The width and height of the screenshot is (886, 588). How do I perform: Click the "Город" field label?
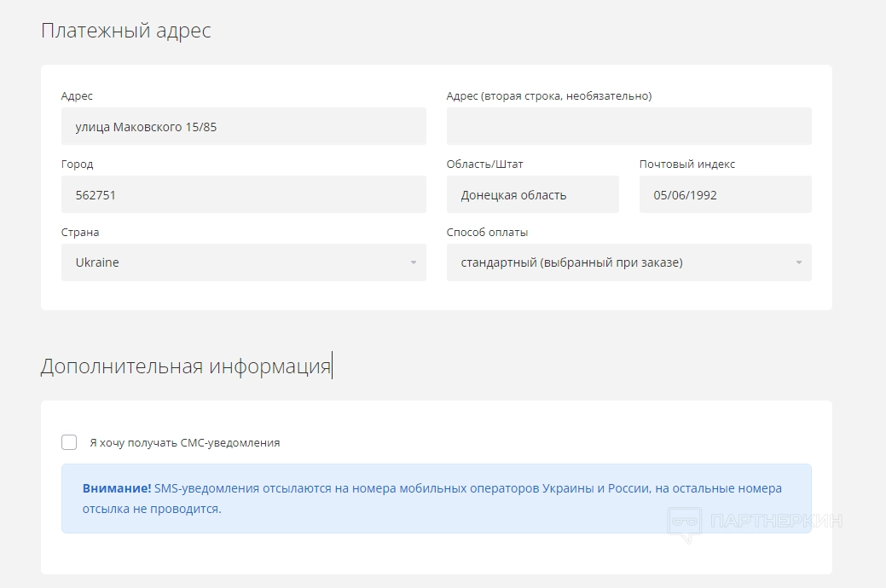78,164
